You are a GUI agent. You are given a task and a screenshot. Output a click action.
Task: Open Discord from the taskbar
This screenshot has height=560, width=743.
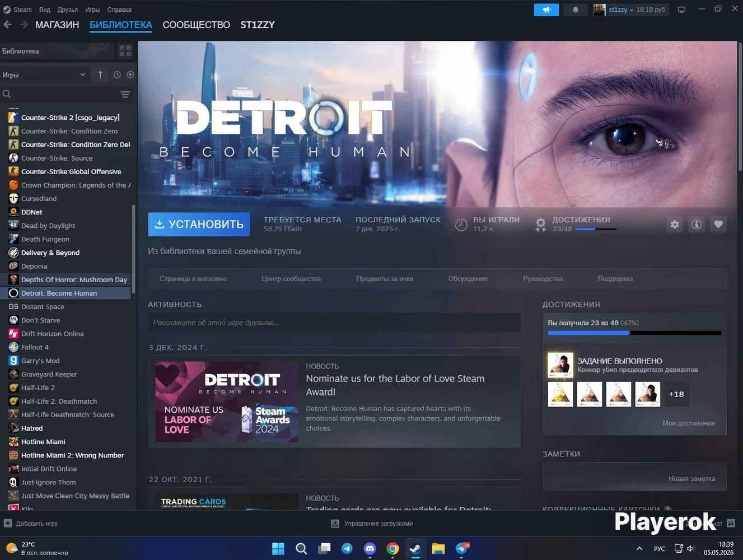pyautogui.click(x=370, y=548)
